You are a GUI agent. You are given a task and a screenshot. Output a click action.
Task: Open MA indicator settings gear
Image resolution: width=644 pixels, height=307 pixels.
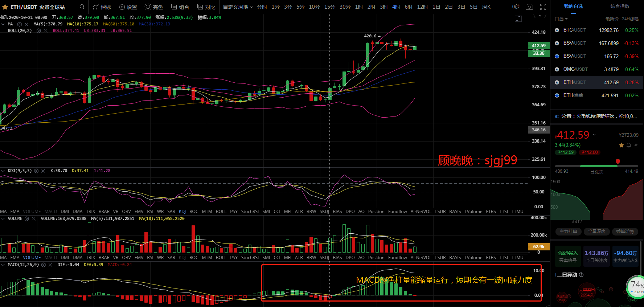pyautogui.click(x=20, y=24)
